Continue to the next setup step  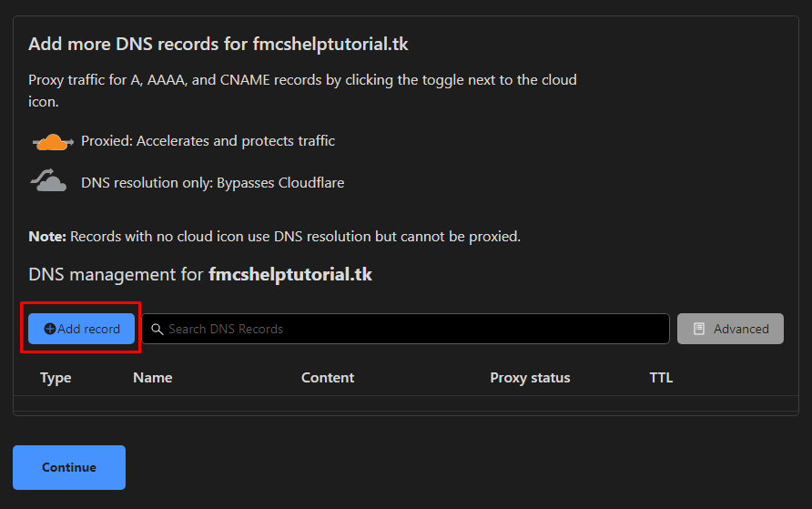pos(69,468)
